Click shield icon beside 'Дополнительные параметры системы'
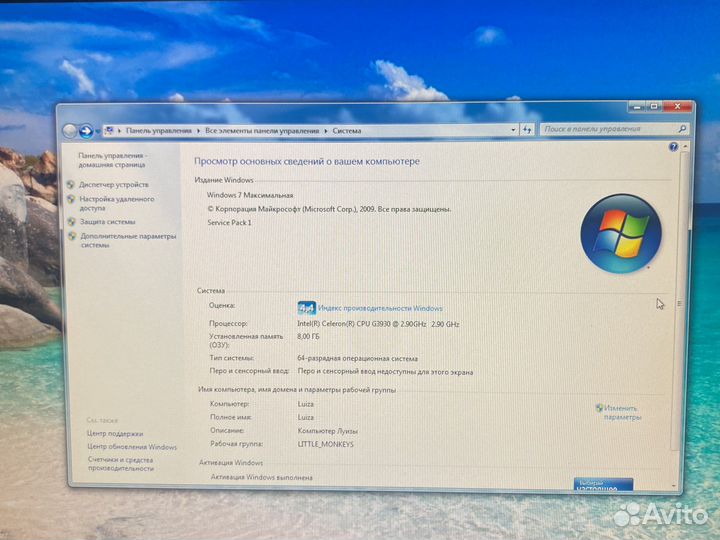The width and height of the screenshot is (720, 540). coord(72,236)
